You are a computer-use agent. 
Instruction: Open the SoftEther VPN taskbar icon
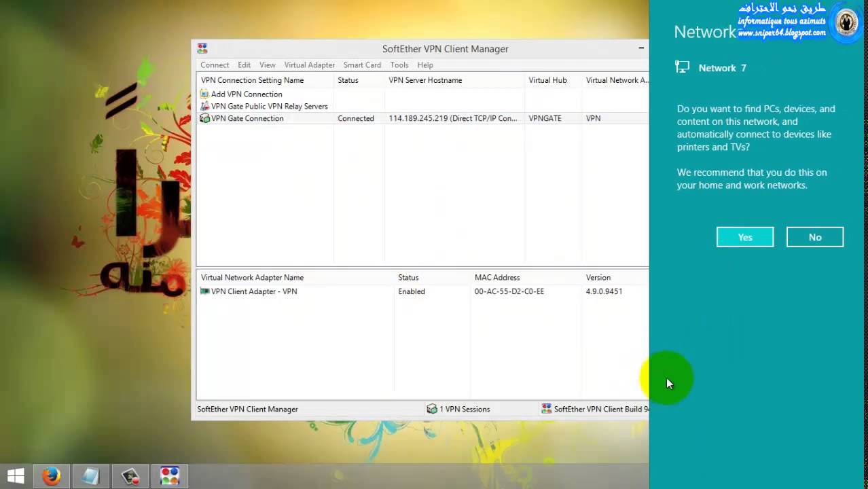[x=169, y=476]
